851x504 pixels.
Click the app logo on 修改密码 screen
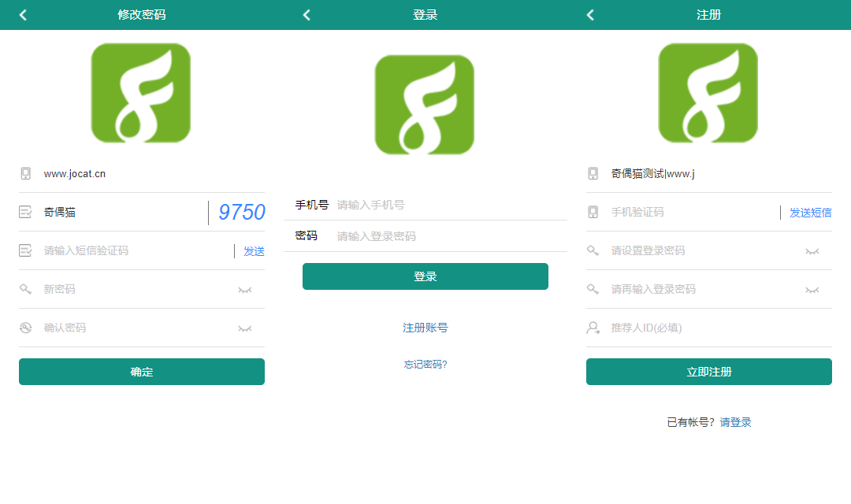[140, 93]
